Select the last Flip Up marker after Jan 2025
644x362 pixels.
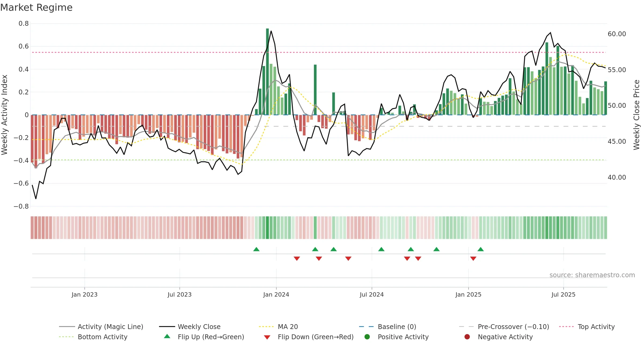tap(481, 249)
